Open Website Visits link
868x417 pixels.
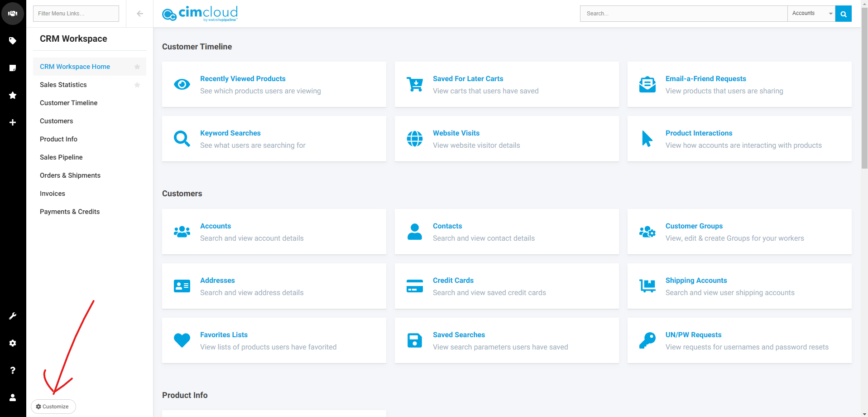click(x=456, y=133)
